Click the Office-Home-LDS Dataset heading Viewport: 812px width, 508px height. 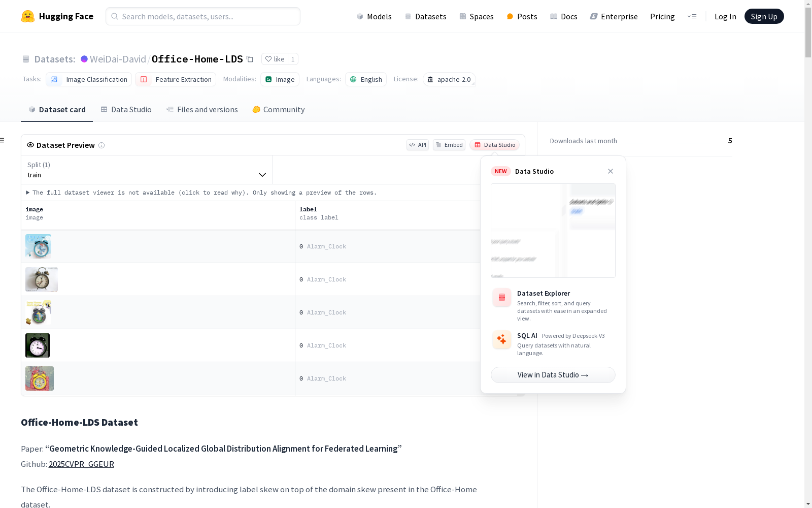tap(79, 422)
